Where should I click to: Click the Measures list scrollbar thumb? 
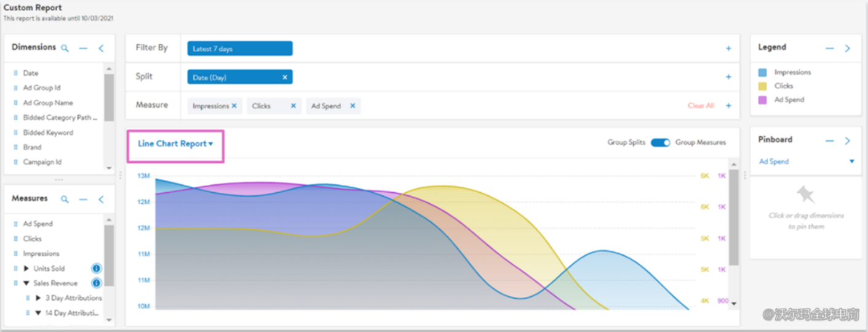coord(109,256)
